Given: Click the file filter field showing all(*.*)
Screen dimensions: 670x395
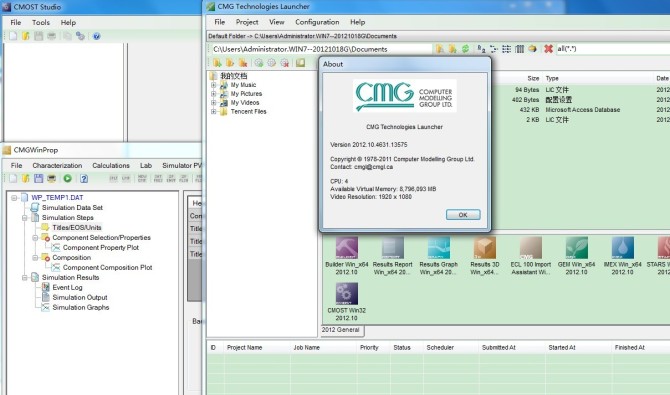Looking at the screenshot, I should 612,49.
